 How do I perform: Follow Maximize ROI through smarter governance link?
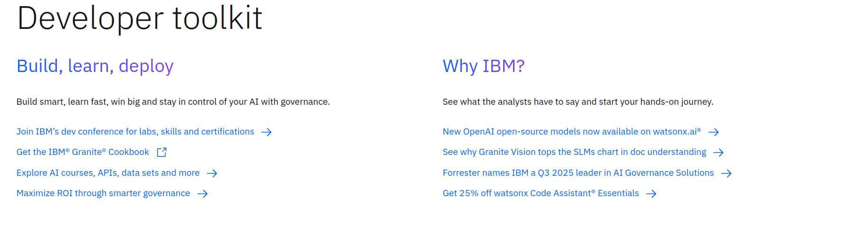click(x=103, y=193)
